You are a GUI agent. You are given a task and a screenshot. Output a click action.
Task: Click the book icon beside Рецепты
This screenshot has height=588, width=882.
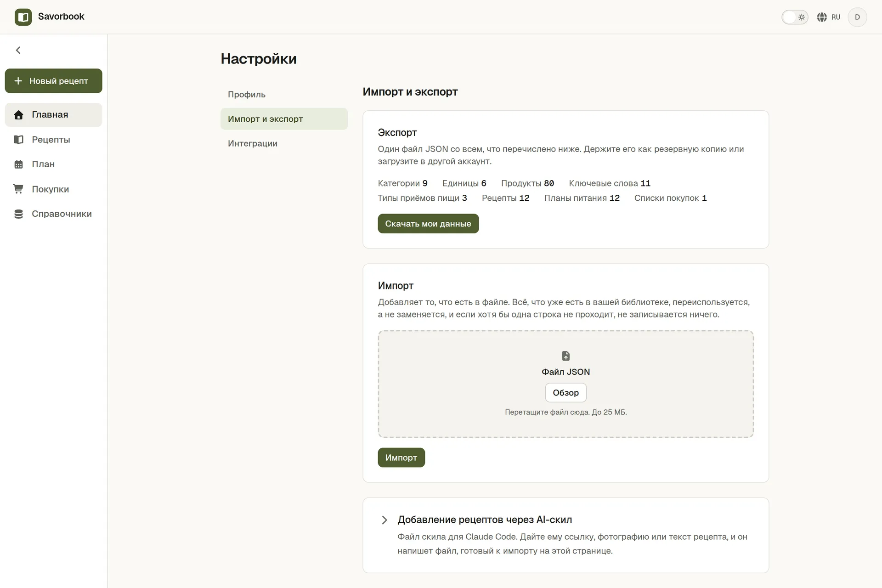(18, 140)
